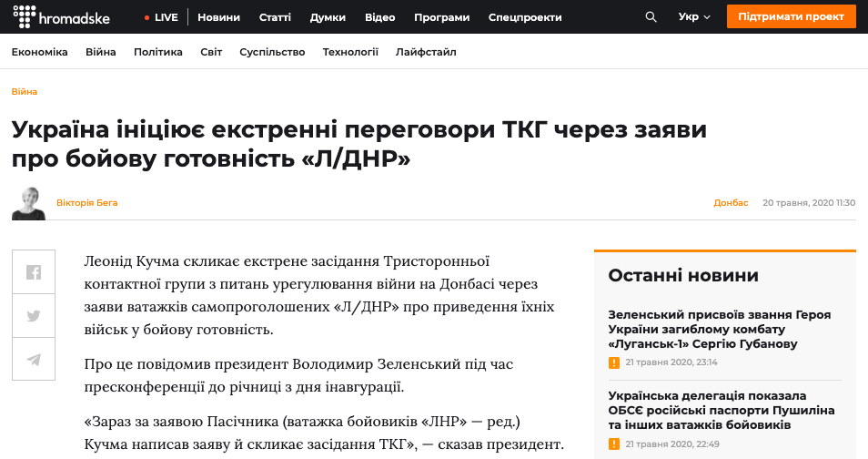Click the timestamp 21 травня 2020, 23:14
The height and width of the screenshot is (459, 868).
[671, 362]
